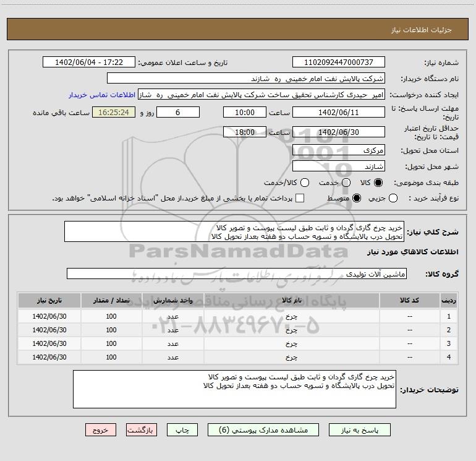Click the 'نام کالا' column header

(x=291, y=300)
